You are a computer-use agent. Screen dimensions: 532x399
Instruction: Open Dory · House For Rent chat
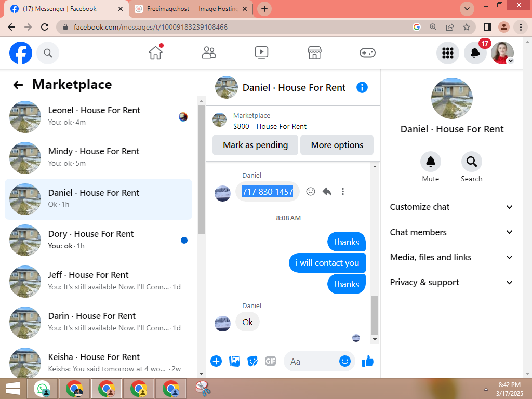click(x=98, y=240)
